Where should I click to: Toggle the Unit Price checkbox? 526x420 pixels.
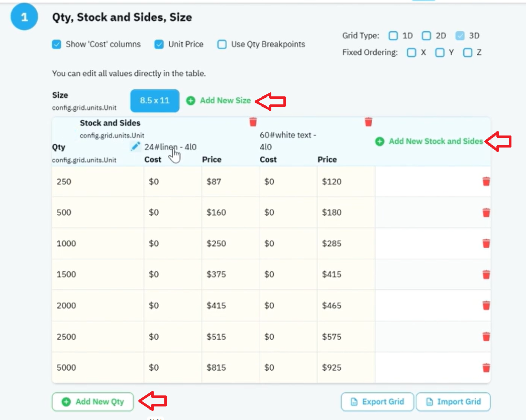tap(159, 44)
